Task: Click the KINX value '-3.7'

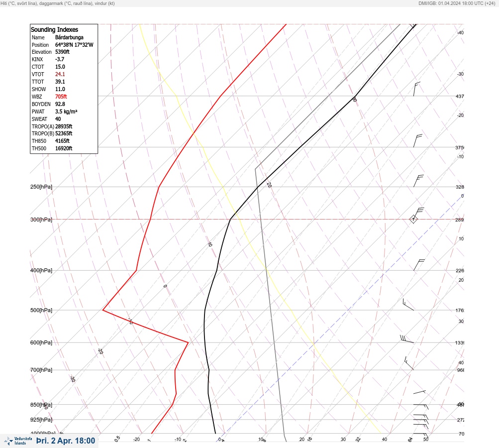Action: click(x=60, y=59)
